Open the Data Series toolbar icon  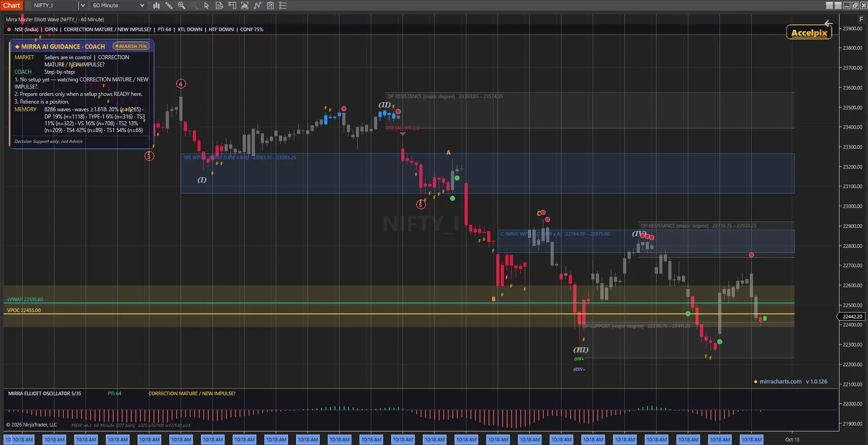[245, 5]
